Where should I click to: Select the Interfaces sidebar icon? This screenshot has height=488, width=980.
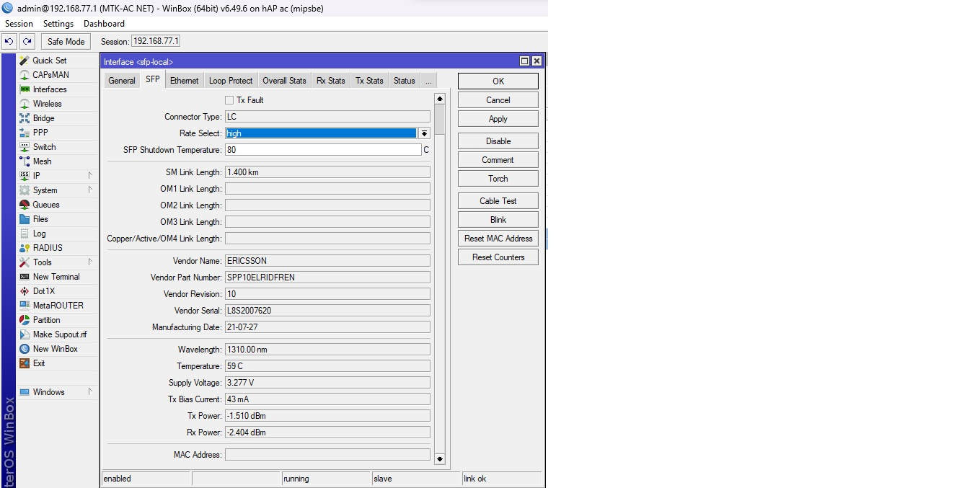[25, 89]
